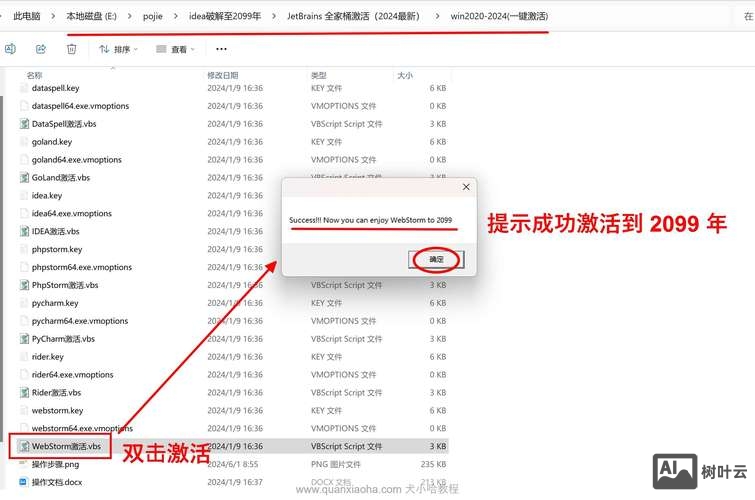Click idea破解至2099年 breadcrumb segment
Viewport: 755px width, 500px height.
(x=225, y=16)
